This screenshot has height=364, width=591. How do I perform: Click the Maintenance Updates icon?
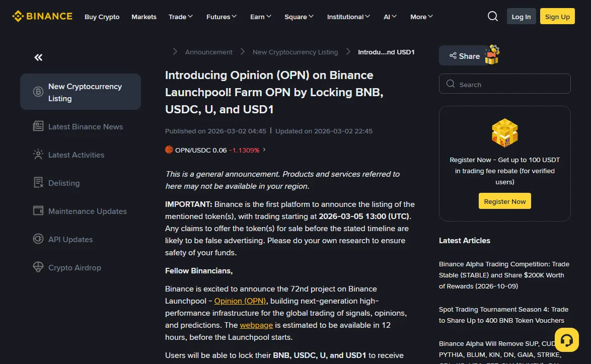(x=38, y=210)
